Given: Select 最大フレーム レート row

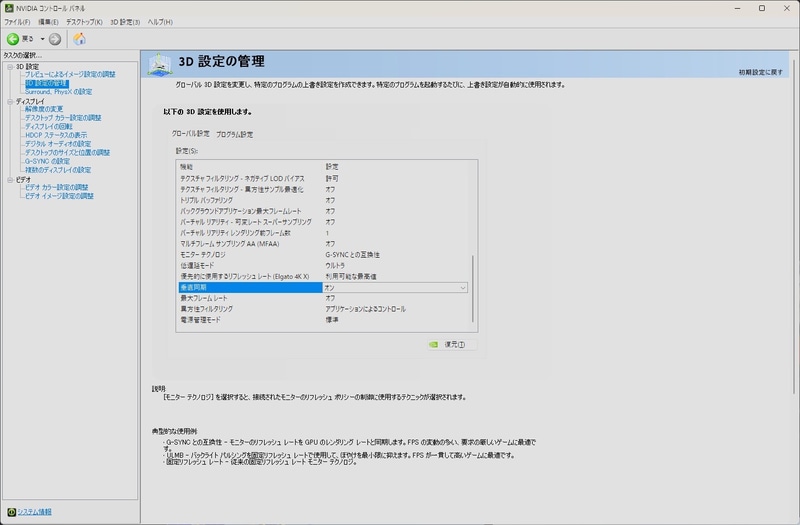Looking at the screenshot, I should pos(323,298).
